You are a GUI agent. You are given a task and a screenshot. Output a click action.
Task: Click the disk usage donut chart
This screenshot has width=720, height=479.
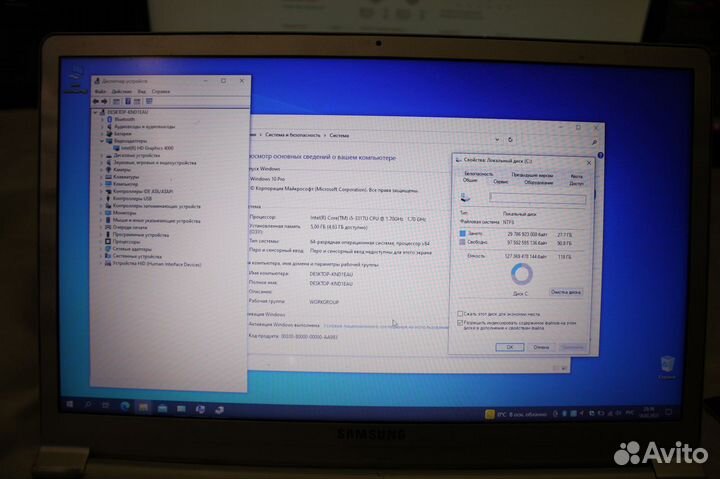[x=522, y=274]
